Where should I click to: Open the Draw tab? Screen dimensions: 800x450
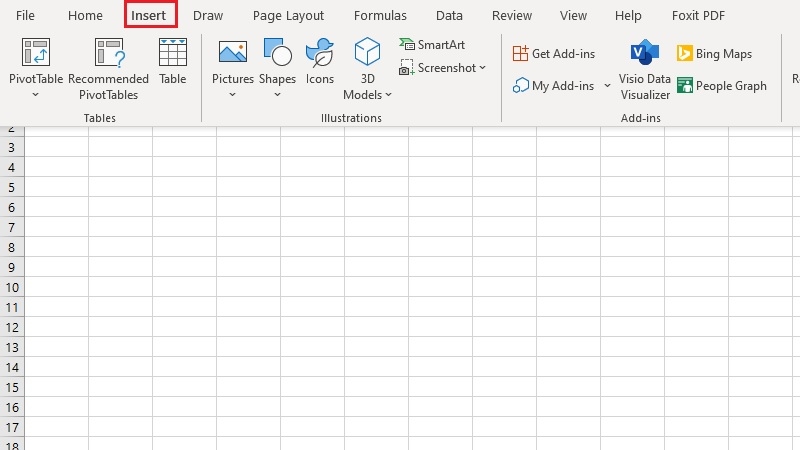point(208,15)
